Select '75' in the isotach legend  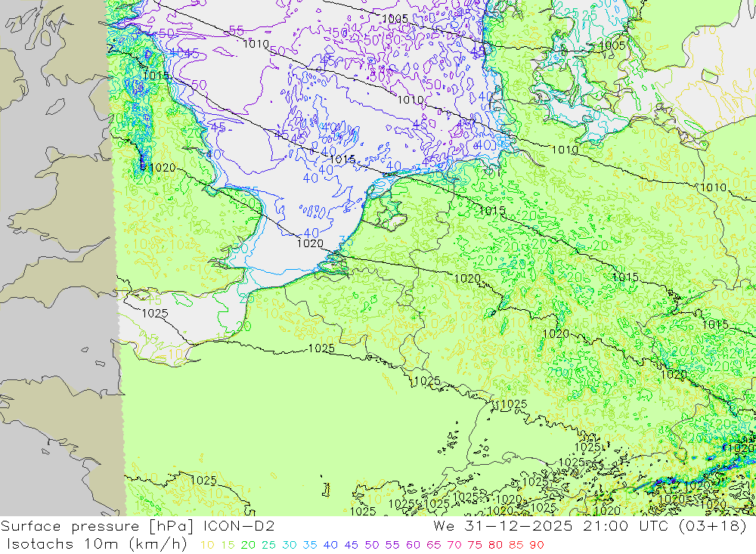(x=475, y=546)
